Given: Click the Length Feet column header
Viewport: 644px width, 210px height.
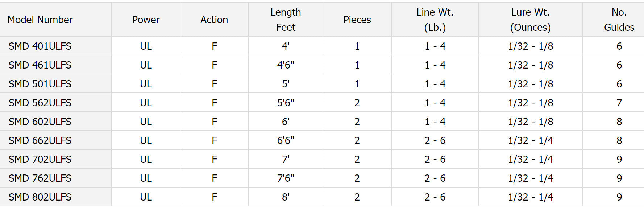Looking at the screenshot, I should (x=286, y=20).
